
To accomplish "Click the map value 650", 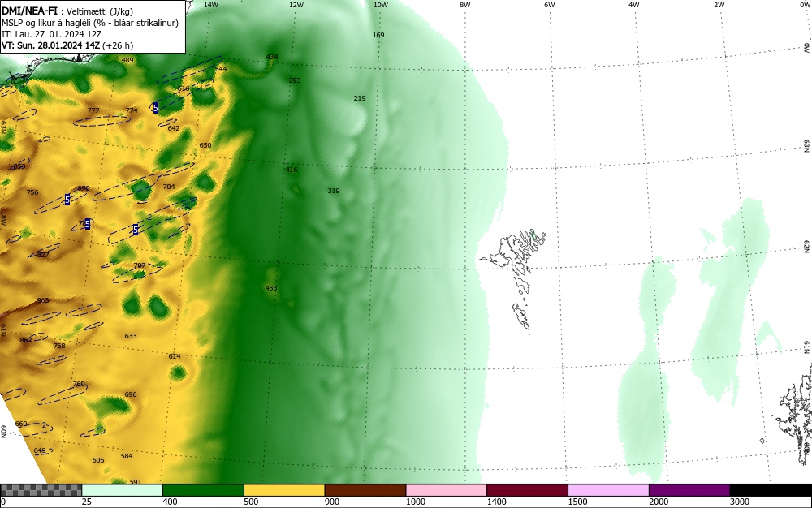I will tap(205, 145).
